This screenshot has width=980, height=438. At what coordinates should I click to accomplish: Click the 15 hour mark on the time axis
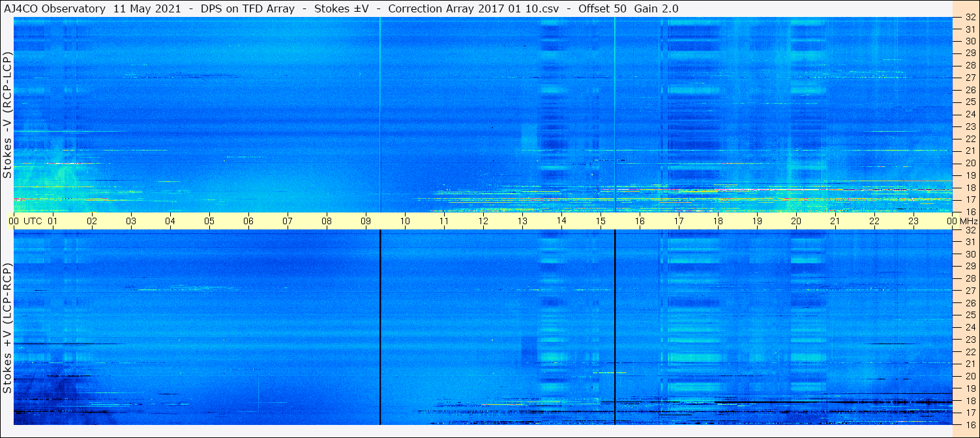coord(601,221)
